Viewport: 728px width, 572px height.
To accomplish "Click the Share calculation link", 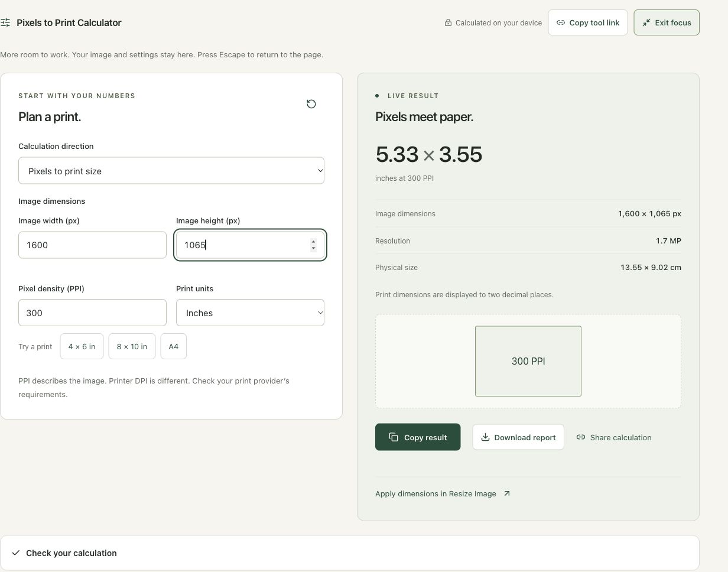I will tap(614, 437).
